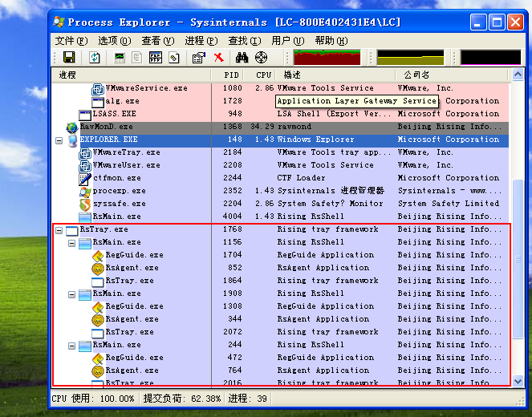Screen dimensions: 532x417
Task: Click the VMwareTray.exe icon
Action: pyautogui.click(x=85, y=153)
